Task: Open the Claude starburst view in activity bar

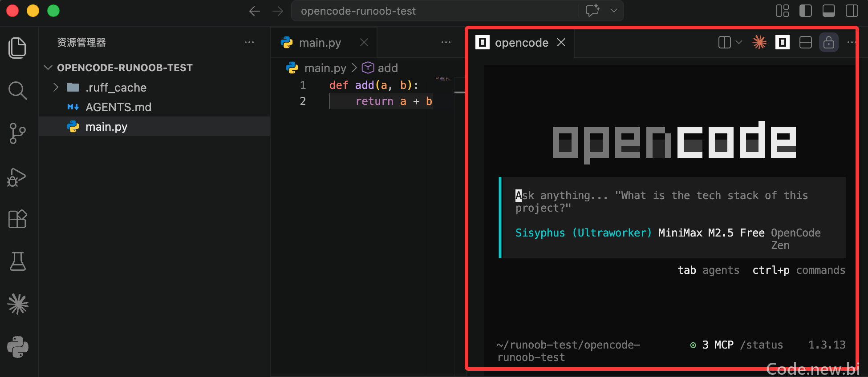Action: [x=17, y=304]
